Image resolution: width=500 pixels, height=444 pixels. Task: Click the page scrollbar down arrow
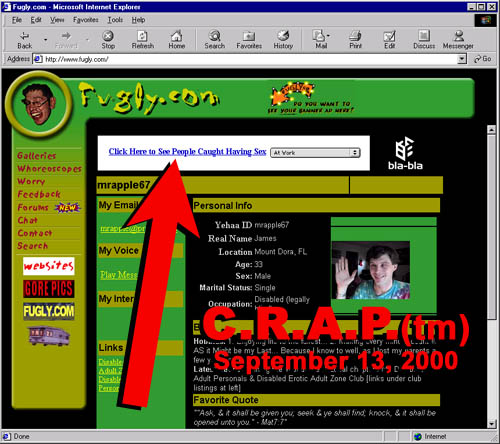pyautogui.click(x=491, y=424)
